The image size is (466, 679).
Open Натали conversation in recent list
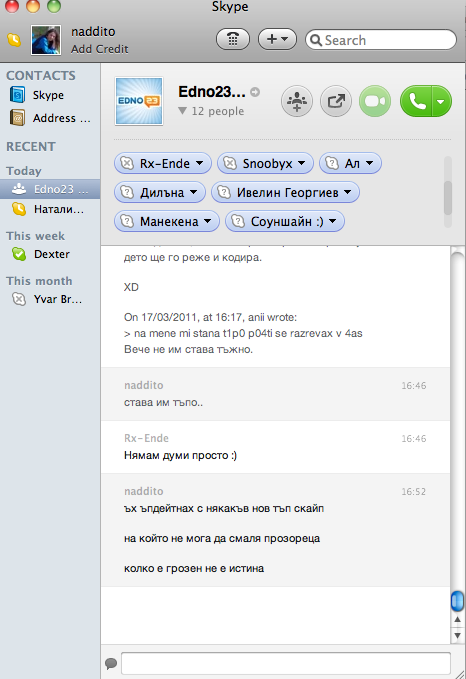[x=50, y=210]
